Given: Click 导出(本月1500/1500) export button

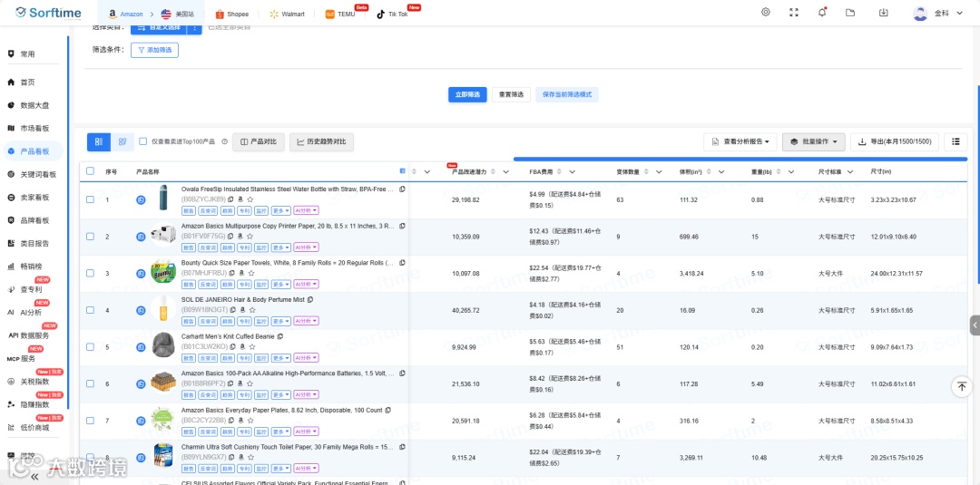Looking at the screenshot, I should (x=895, y=141).
